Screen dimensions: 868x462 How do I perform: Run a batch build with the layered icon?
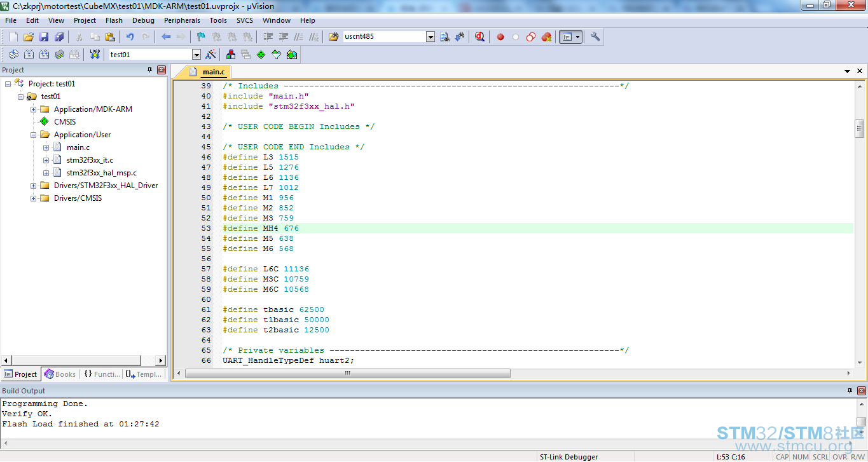(59, 55)
